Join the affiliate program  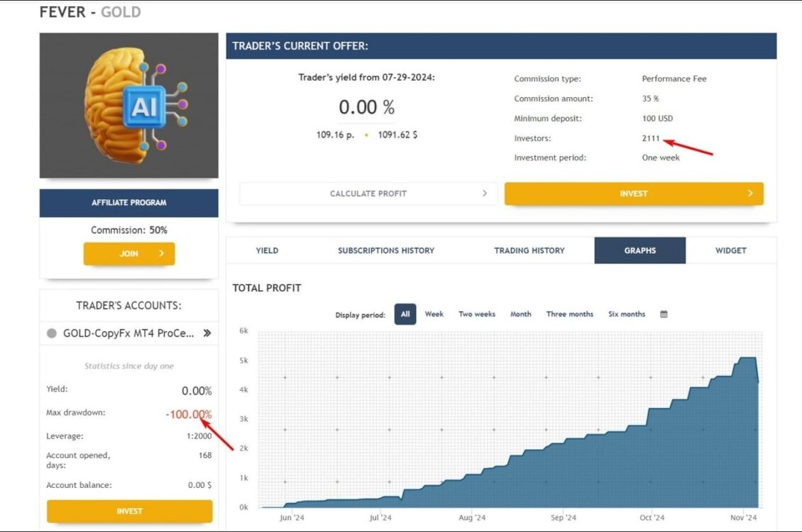tap(129, 253)
